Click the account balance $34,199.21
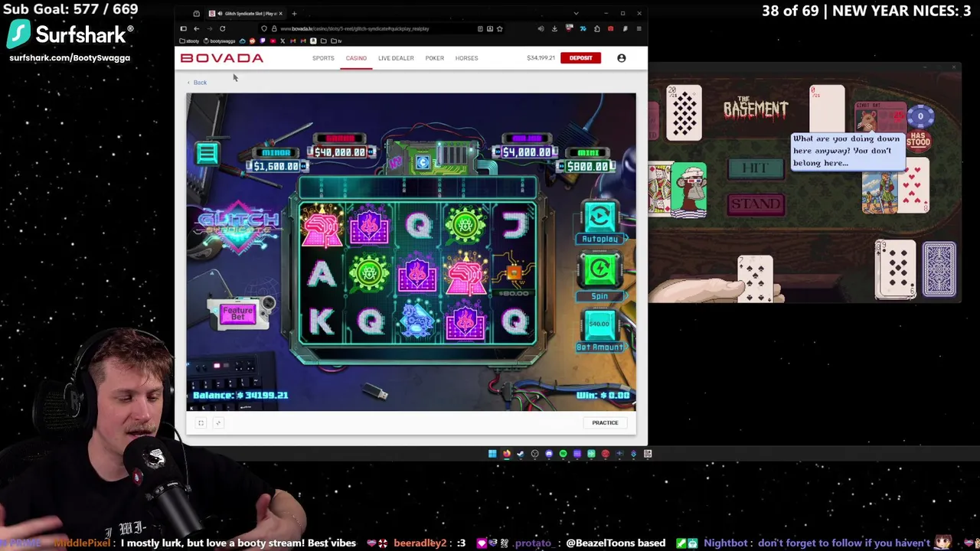The width and height of the screenshot is (980, 551). coord(541,58)
